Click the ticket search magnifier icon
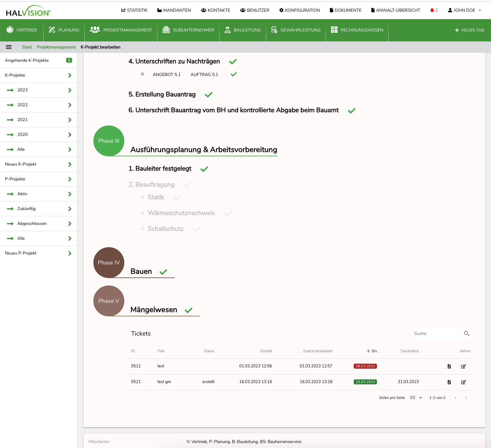The height and width of the screenshot is (448, 491). pyautogui.click(x=467, y=333)
